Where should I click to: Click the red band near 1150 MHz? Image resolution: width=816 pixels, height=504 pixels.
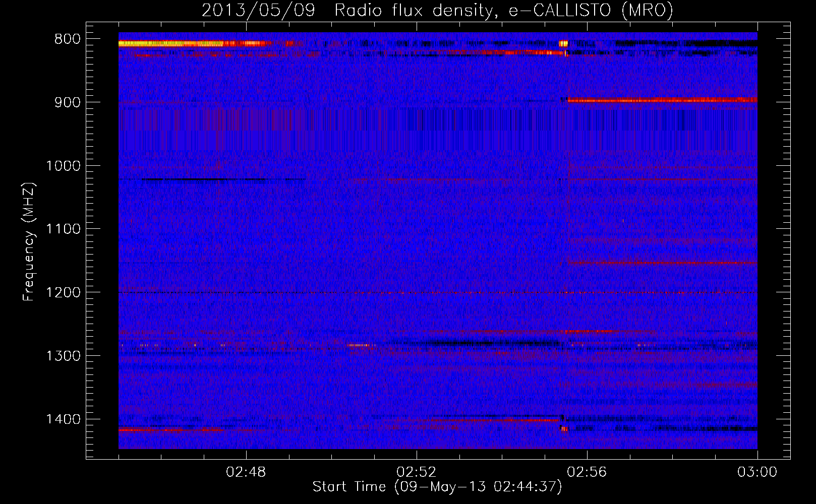pyautogui.click(x=663, y=263)
